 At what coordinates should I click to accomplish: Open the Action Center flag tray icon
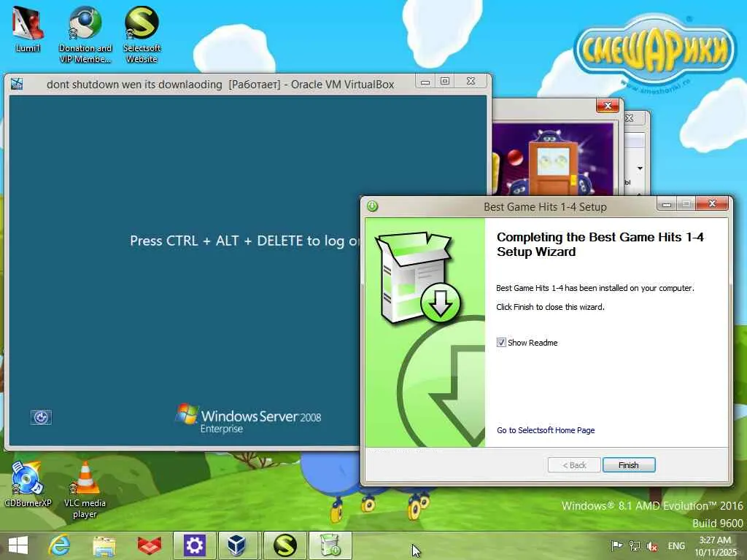pyautogui.click(x=616, y=545)
